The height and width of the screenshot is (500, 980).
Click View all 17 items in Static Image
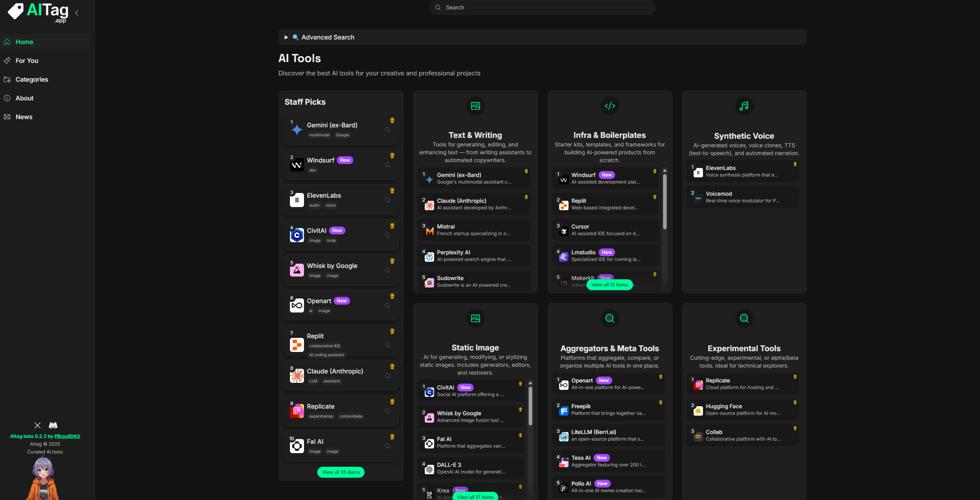point(475,497)
